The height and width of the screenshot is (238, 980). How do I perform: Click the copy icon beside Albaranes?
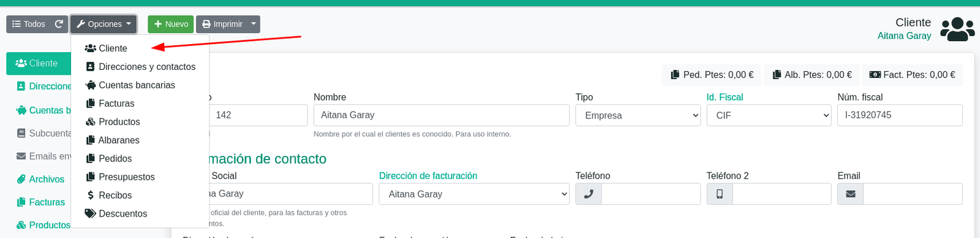click(90, 140)
